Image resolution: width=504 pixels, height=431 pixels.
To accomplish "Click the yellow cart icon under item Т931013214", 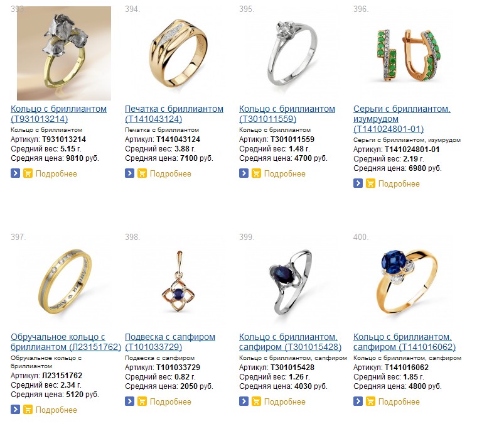I will pos(28,173).
